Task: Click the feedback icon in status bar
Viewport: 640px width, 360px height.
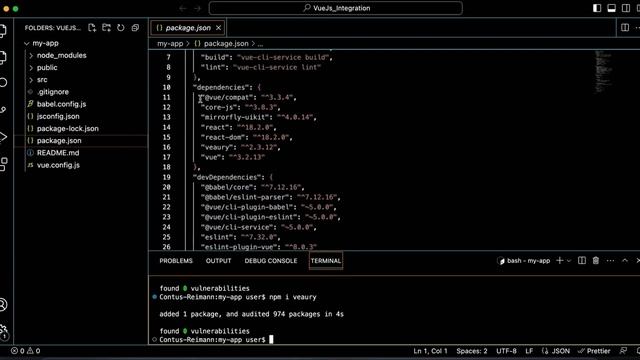Action: tap(623, 351)
